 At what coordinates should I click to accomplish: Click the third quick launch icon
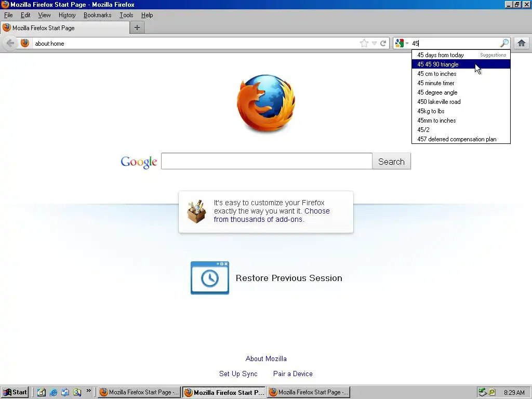(x=65, y=392)
